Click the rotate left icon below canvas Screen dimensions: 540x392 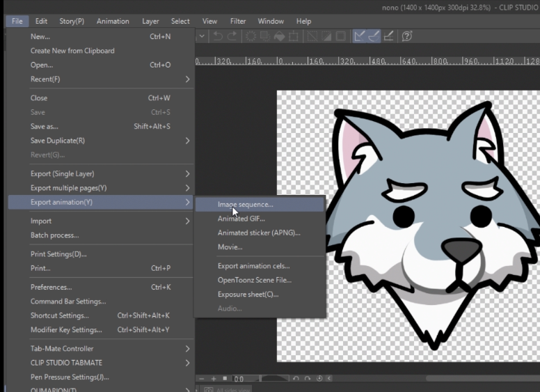296,379
